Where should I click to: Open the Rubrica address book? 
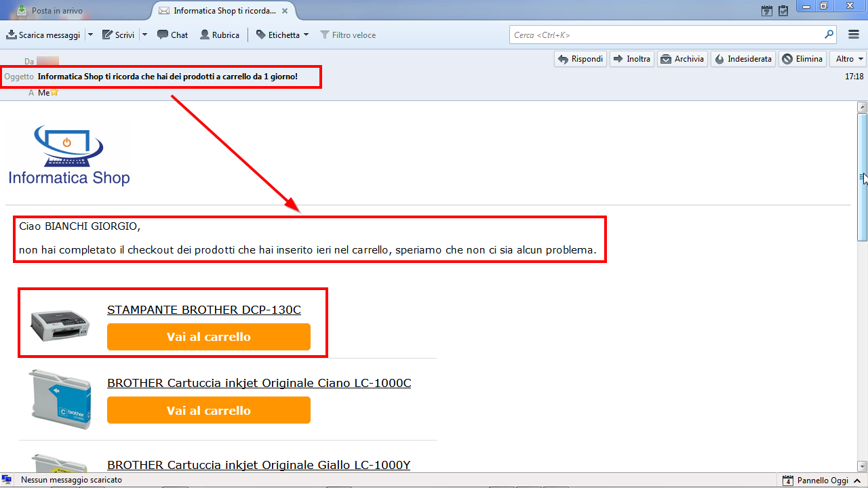pyautogui.click(x=220, y=35)
